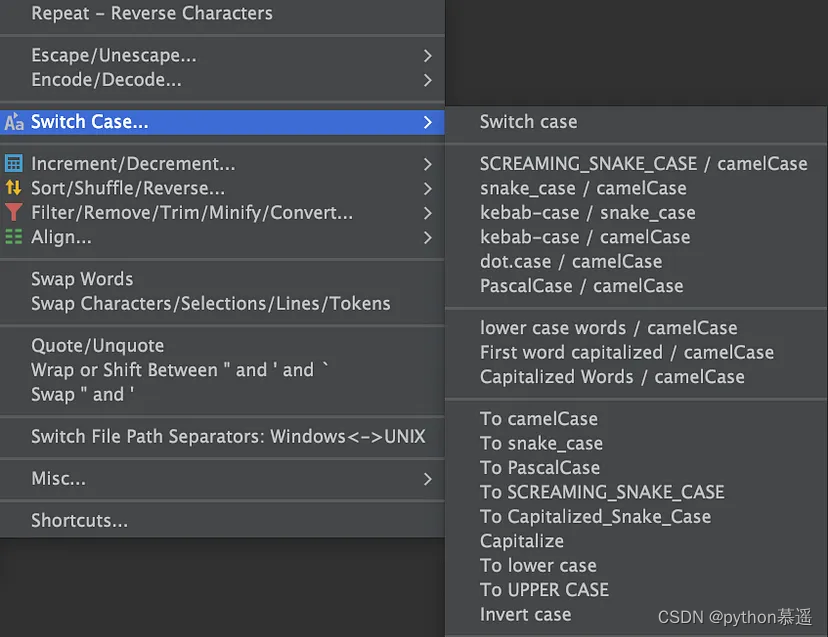The image size is (828, 637).
Task: Expand the Misc submenu arrow
Action: [427, 479]
